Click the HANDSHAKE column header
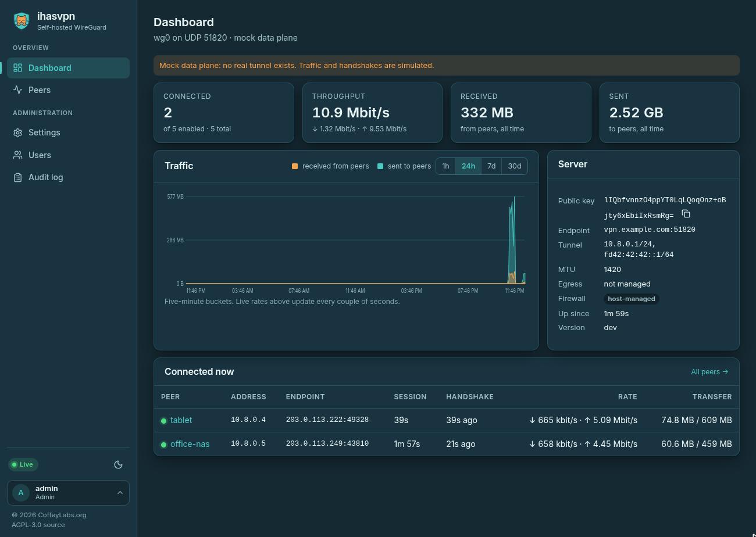The image size is (756, 537). (470, 397)
